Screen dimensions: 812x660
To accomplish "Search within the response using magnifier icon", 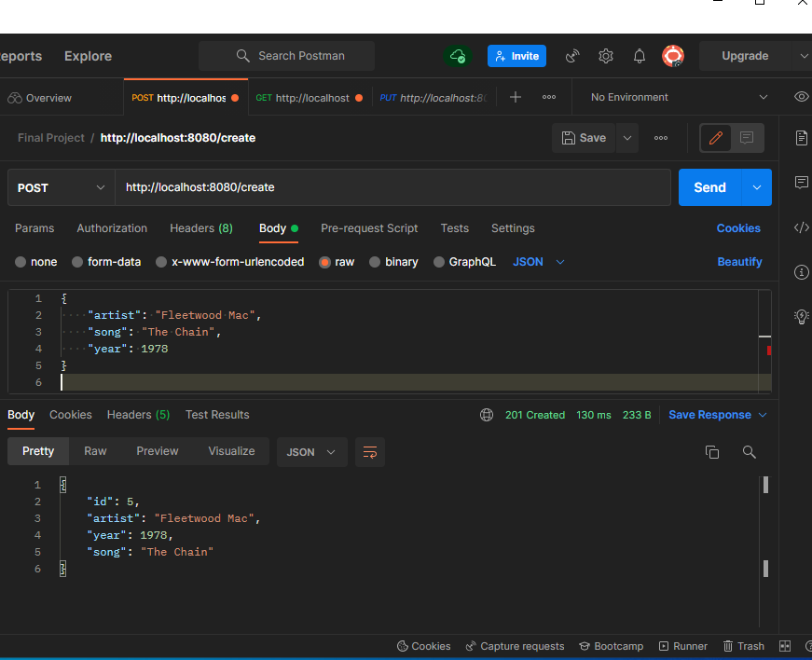I will click(x=749, y=451).
